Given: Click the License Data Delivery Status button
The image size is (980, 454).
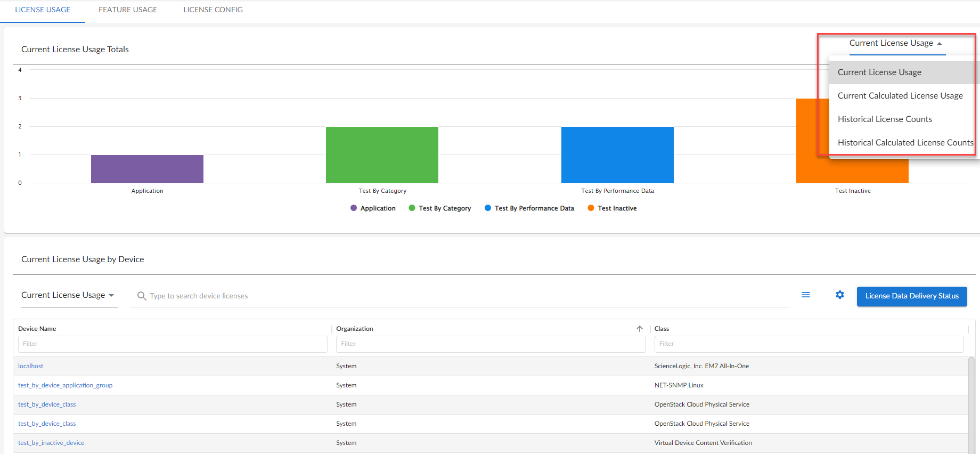Looking at the screenshot, I should [912, 296].
